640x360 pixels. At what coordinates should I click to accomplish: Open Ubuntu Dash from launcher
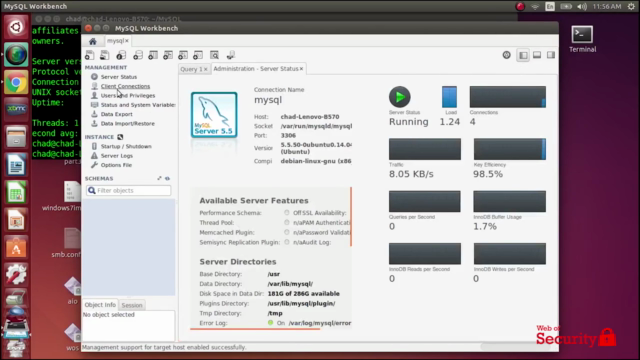(x=16, y=27)
